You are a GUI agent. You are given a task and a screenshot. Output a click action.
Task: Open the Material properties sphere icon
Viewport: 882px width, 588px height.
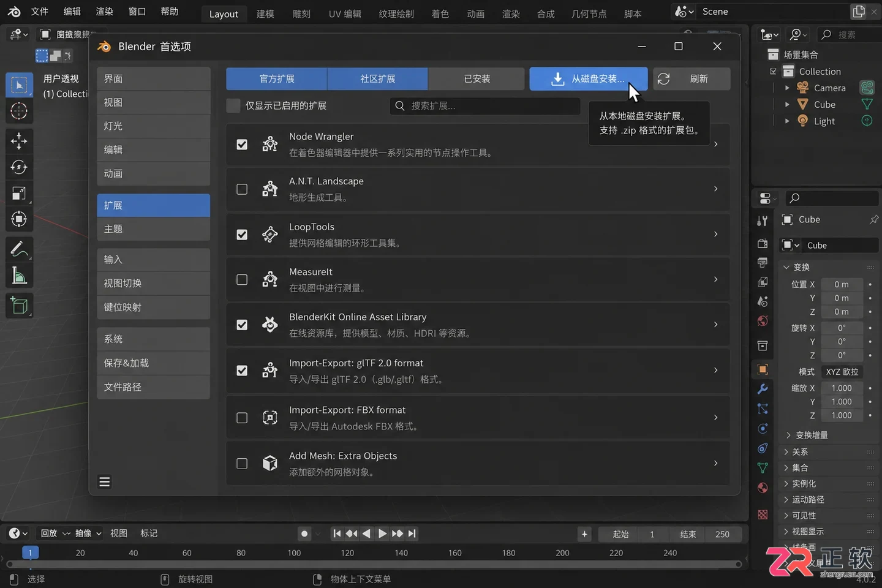click(763, 488)
